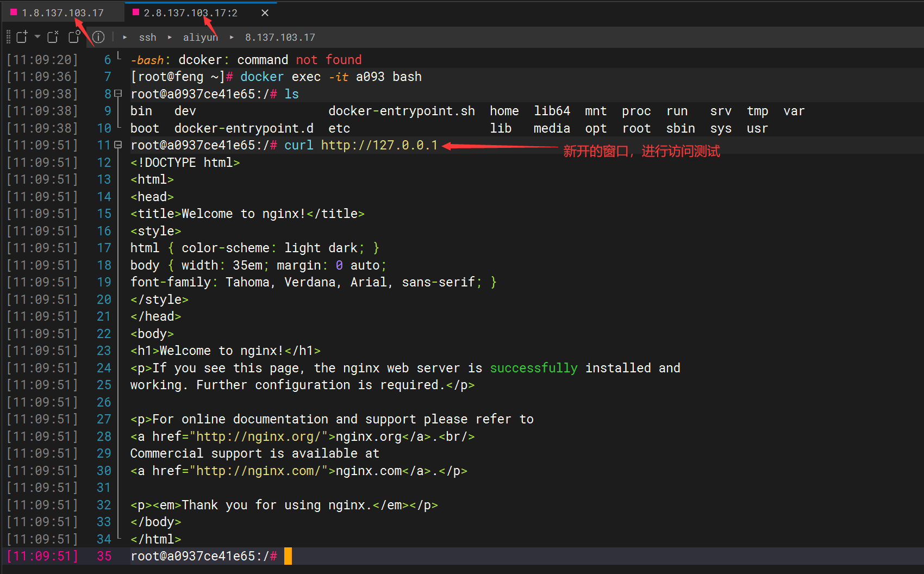Click 'working. Further configuration is required' line
The image size is (924, 574).
[x=303, y=385]
